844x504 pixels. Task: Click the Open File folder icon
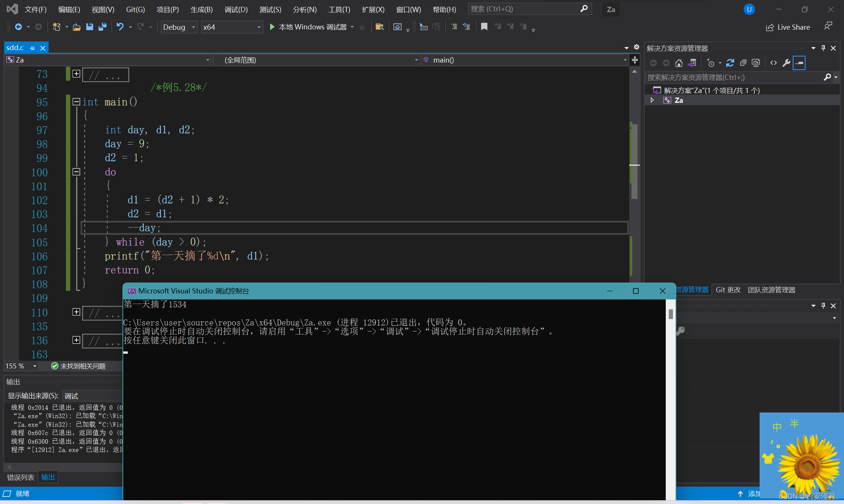[76, 27]
